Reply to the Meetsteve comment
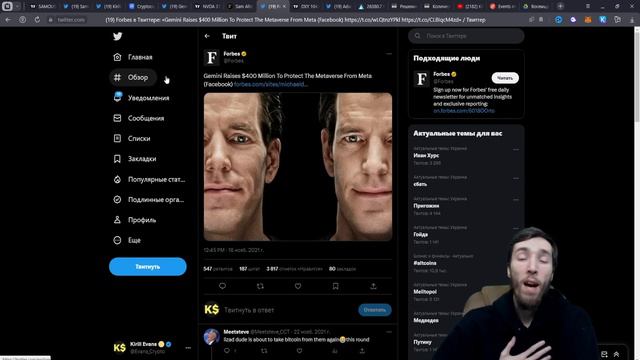This screenshot has width=640, height=360. pos(227,351)
